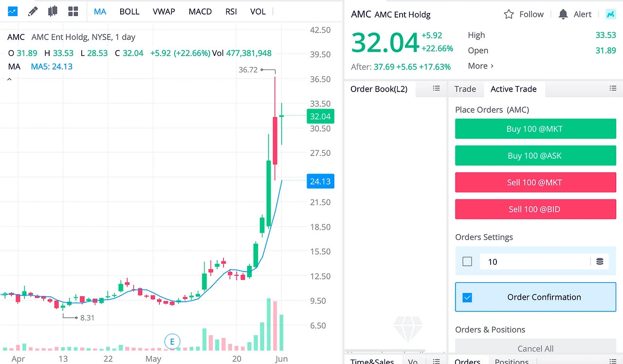
Task: Uncheck the Order Confirmation checkbox
Action: (467, 297)
